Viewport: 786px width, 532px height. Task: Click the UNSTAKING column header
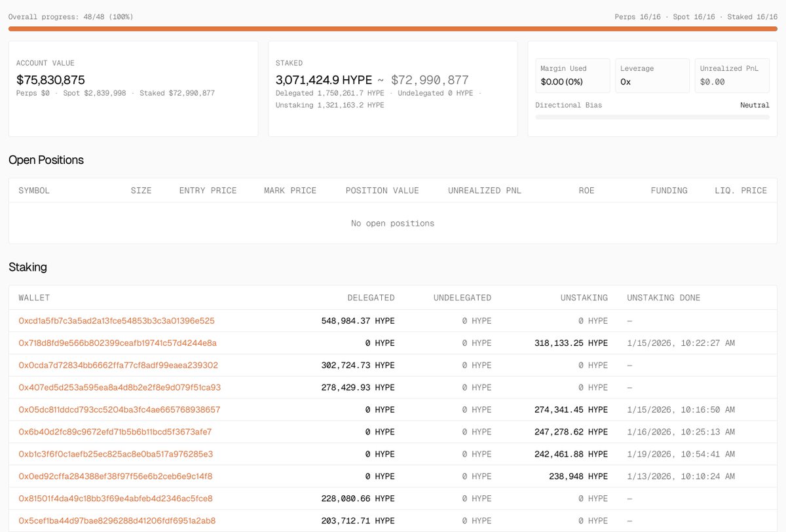[x=584, y=298]
